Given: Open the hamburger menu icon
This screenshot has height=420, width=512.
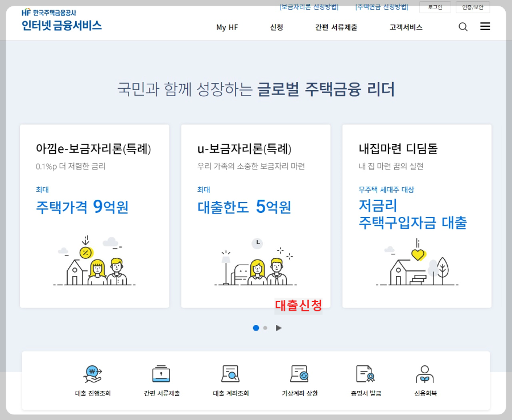Looking at the screenshot, I should (485, 26).
